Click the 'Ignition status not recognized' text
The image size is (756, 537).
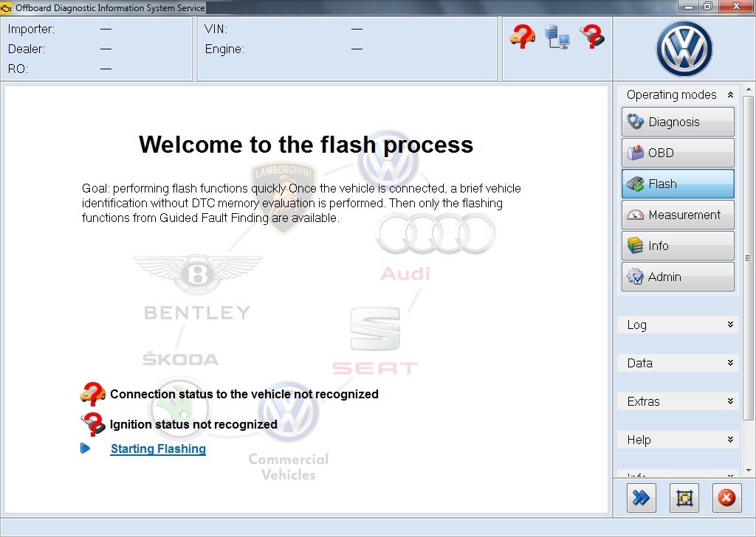pyautogui.click(x=193, y=424)
